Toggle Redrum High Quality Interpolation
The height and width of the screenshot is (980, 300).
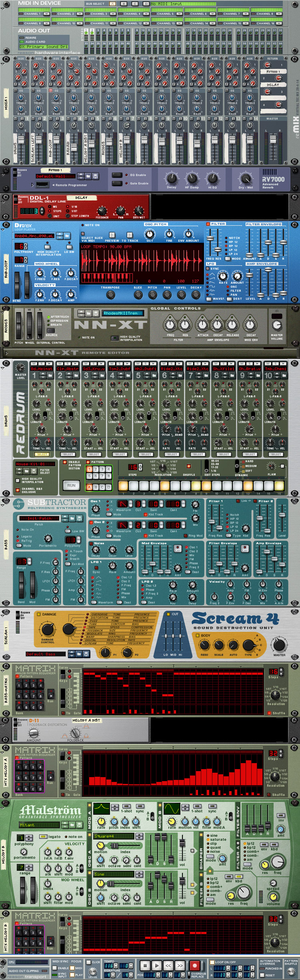[x=18, y=481]
